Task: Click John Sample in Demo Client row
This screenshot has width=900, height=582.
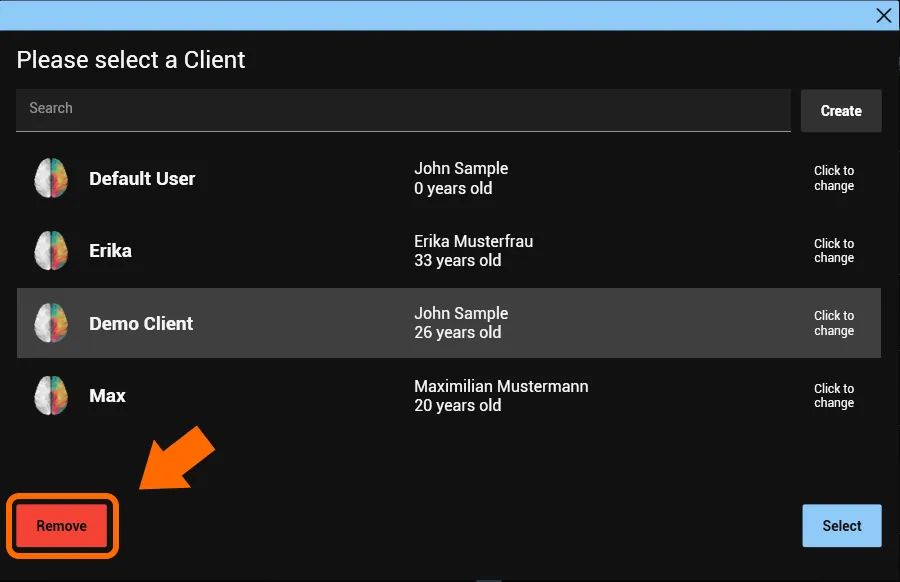Action: [x=461, y=313]
